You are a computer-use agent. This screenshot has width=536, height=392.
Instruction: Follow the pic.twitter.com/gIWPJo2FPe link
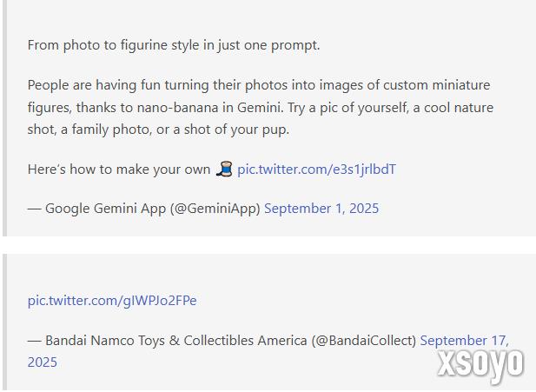112,301
